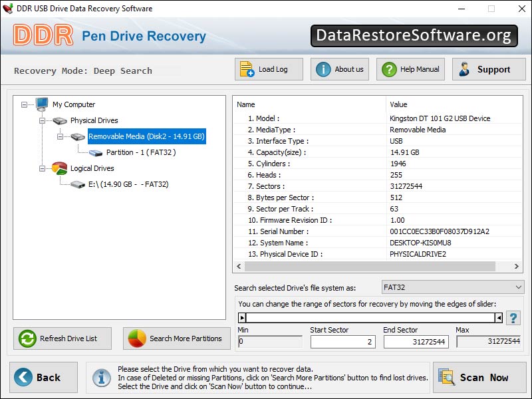The height and width of the screenshot is (399, 532).
Task: Select the Capacity(size) row
Action: pyautogui.click(x=378, y=152)
